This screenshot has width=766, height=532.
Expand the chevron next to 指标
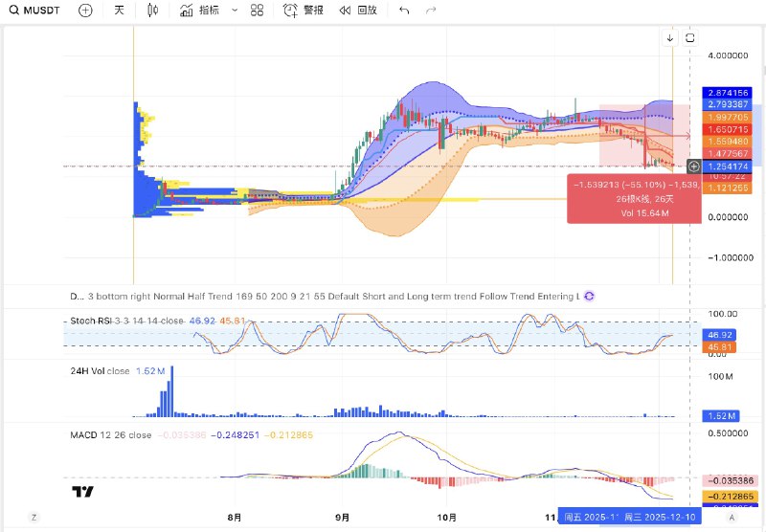234,11
